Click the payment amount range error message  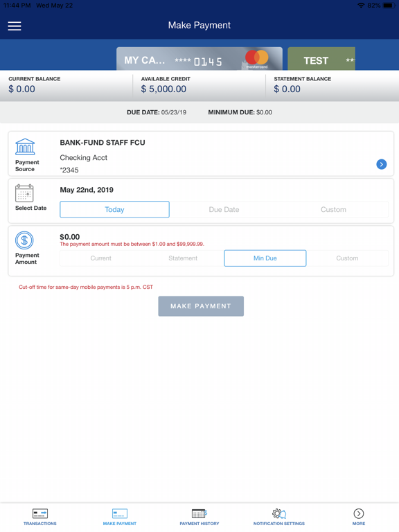point(132,244)
